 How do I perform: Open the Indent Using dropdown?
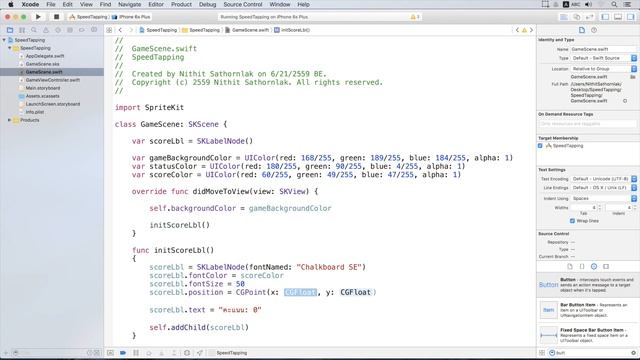tap(604, 198)
